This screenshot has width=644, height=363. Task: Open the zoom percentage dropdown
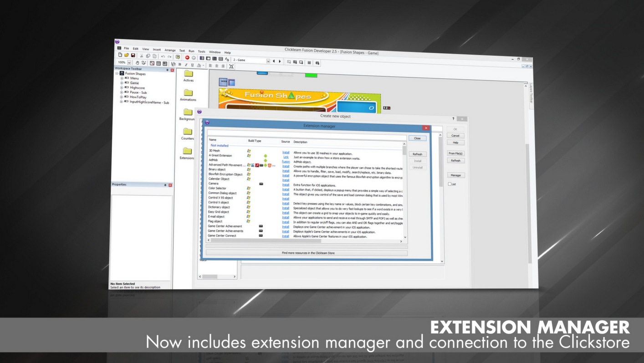[129, 62]
